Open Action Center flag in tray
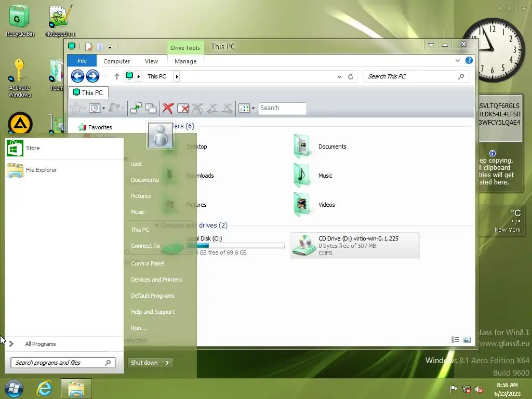 point(454,389)
